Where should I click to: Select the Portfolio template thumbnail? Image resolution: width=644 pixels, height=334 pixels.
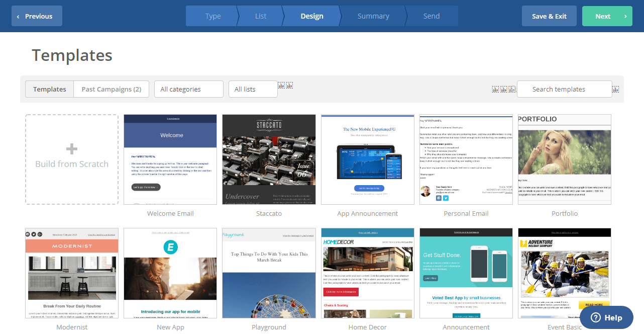(x=565, y=159)
